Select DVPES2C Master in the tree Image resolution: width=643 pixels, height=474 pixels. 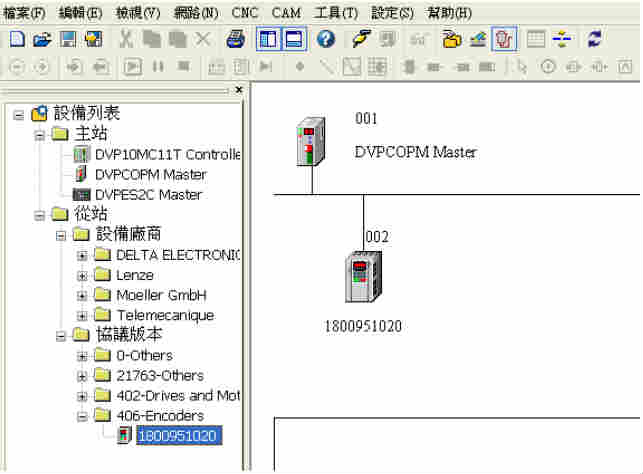pos(148,195)
